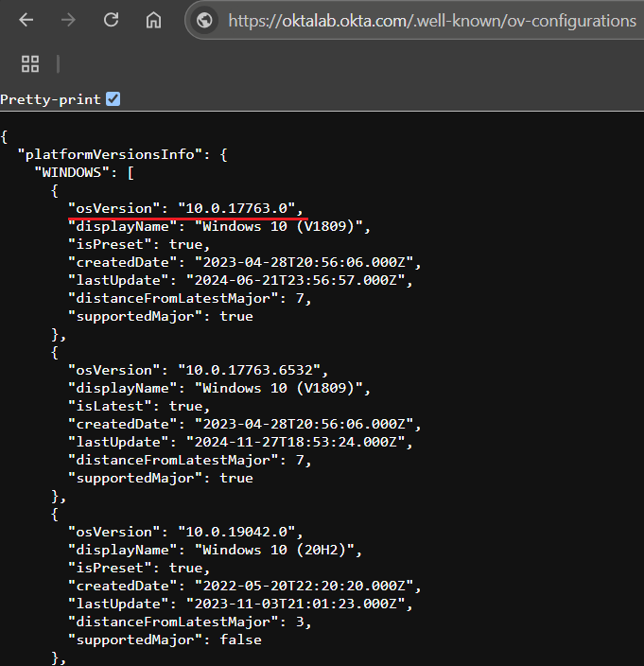Screen dimensions: 644x666
Task: Click the "isLatest": true line
Action: pos(139,406)
